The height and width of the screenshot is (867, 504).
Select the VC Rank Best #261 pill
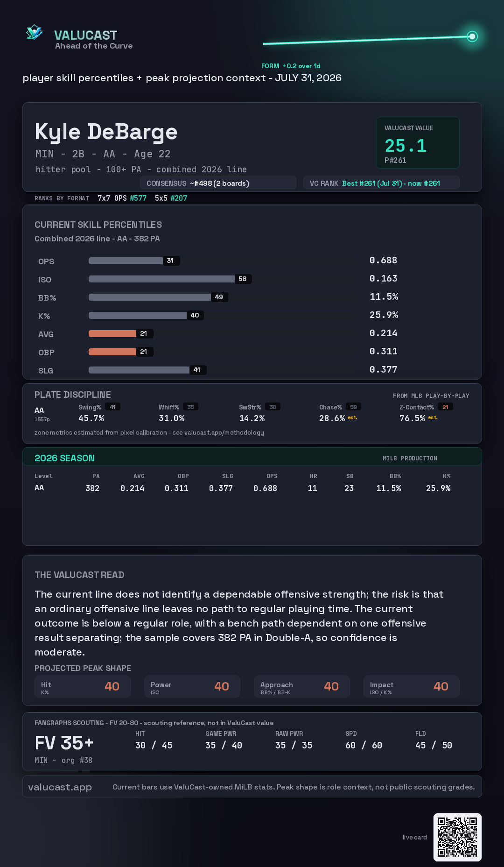pyautogui.click(x=381, y=183)
